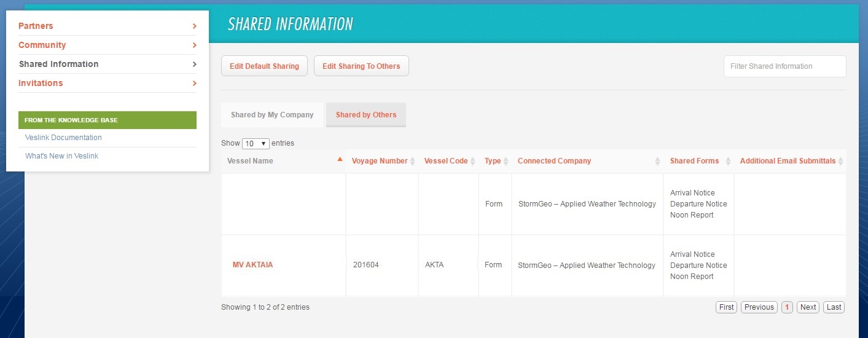Select the Shared by My Company tab
Image resolution: width=868 pixels, height=338 pixels.
(x=272, y=115)
